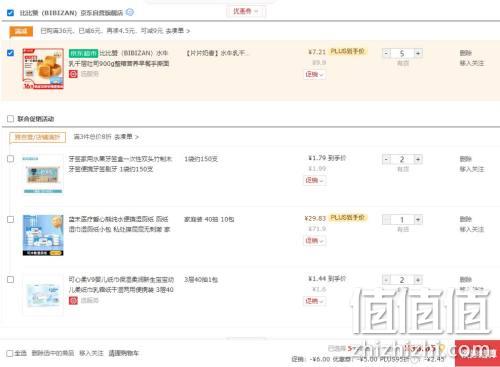This screenshot has width=500, height=367.
Task: Expand promotion dropdown under ¥7.21 price
Action: (x=314, y=74)
